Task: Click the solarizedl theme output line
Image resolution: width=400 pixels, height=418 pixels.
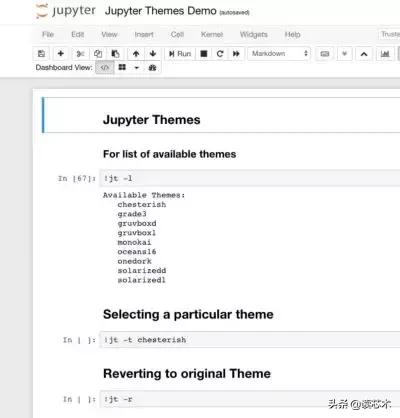Action: (x=141, y=280)
